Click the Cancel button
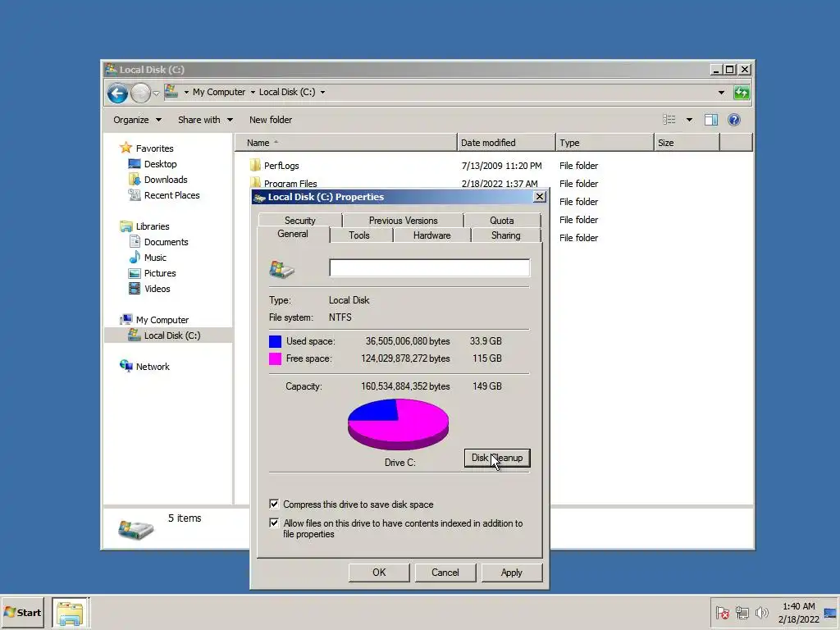 click(445, 573)
